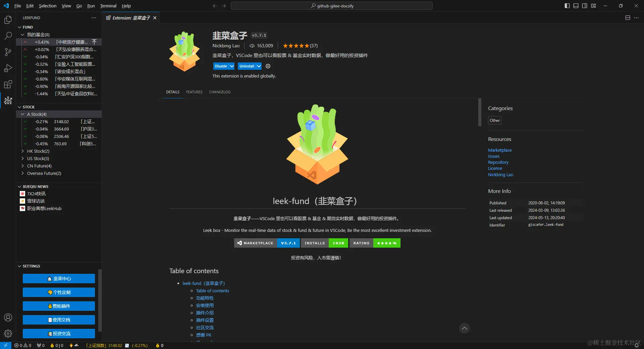Screen dimensions: 644x349
Task: Go back with the navigation arrow
Action: pyautogui.click(x=215, y=6)
